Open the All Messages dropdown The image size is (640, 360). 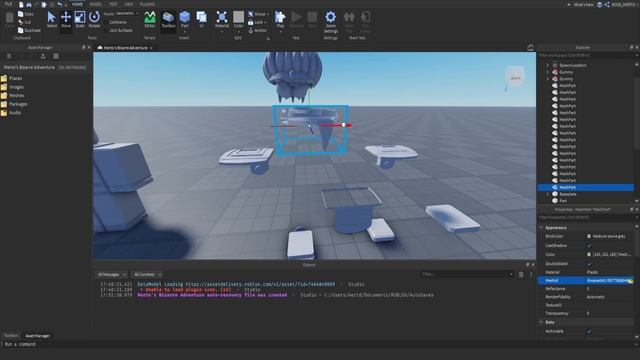(x=111, y=274)
